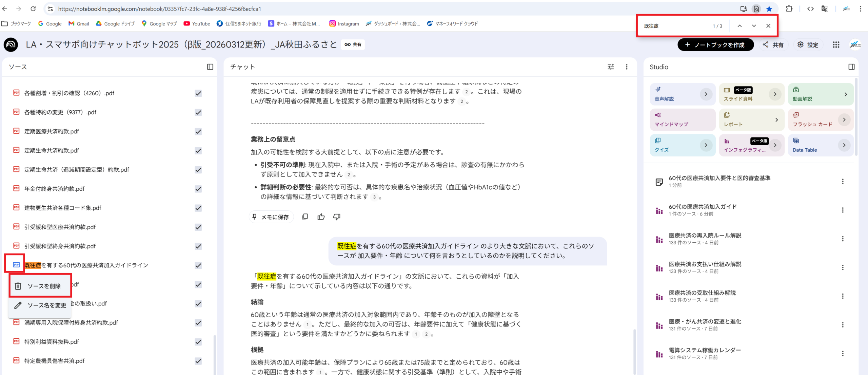Screen dimensions: 868x375
Task: Open chat configuration via the tune sliders icon
Action: tap(610, 67)
